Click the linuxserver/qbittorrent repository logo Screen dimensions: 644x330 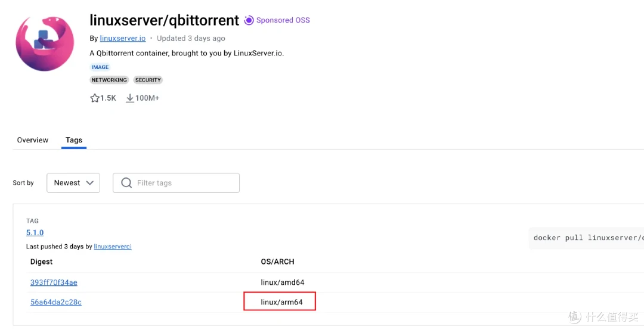click(45, 43)
